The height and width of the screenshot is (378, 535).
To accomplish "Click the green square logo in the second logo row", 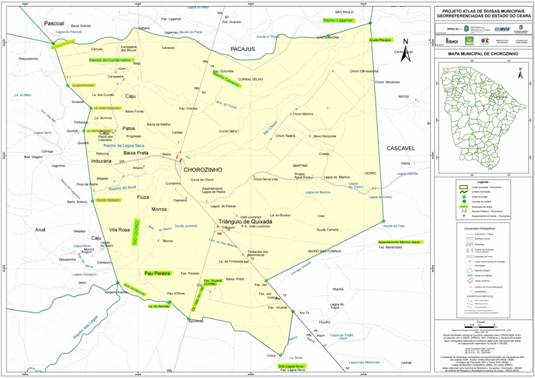I will pos(469,41).
